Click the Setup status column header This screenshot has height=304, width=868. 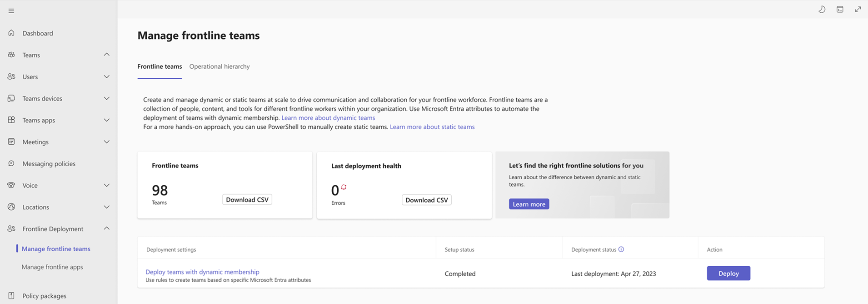[x=459, y=250]
